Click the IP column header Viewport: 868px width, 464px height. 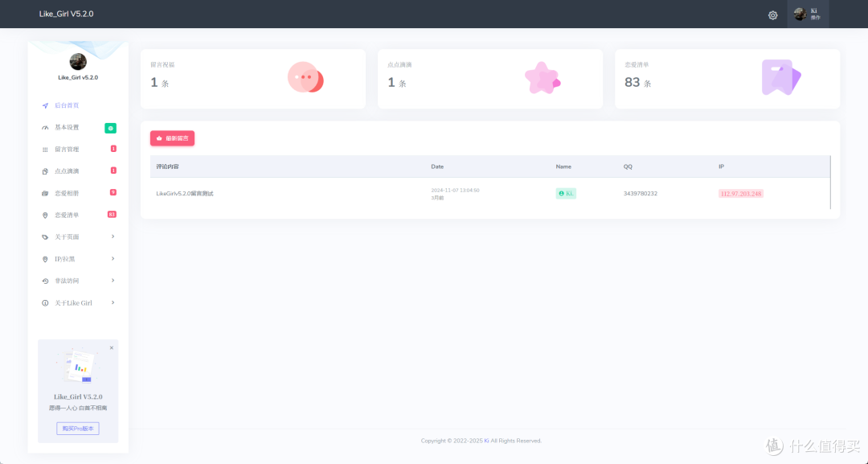pos(721,166)
